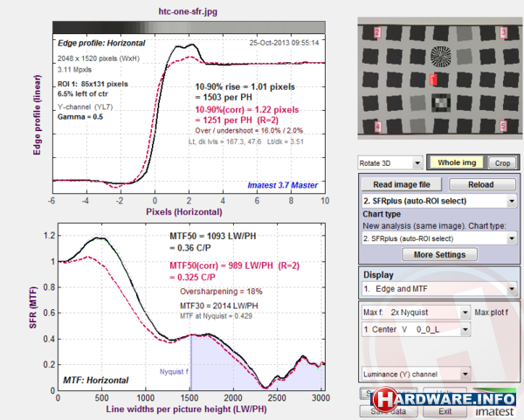Click the Exit button
This screenshot has width=524, height=420.
click(x=445, y=411)
